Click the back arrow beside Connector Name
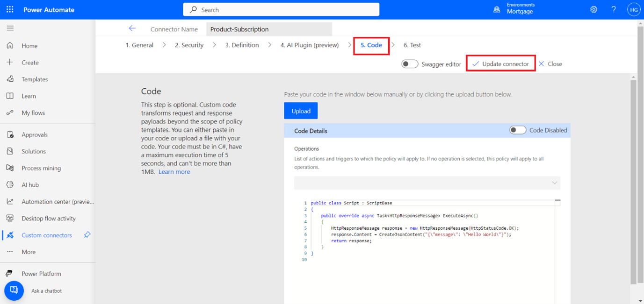The width and height of the screenshot is (644, 304). (x=132, y=28)
